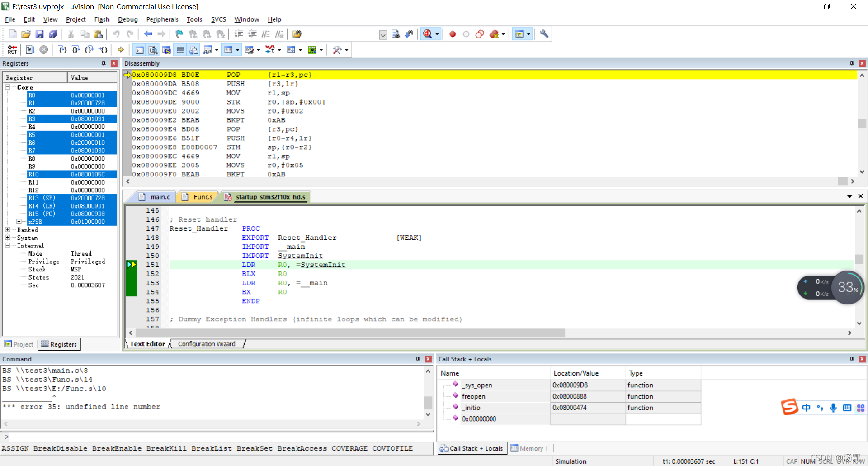Toggle Start/Stop Debug Session button

pos(428,34)
